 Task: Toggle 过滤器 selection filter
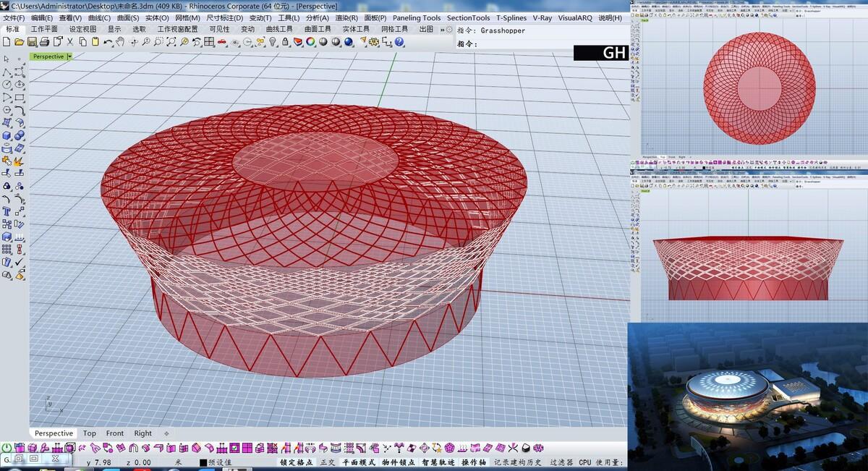point(561,462)
